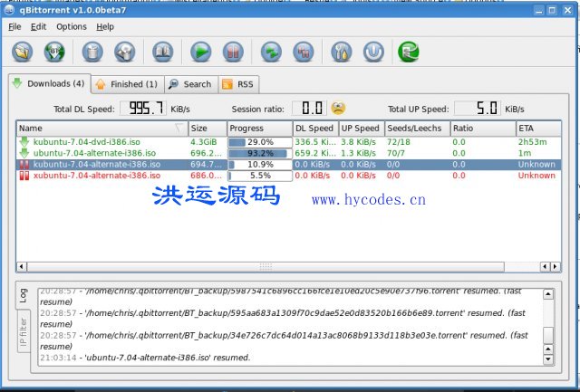This screenshot has height=392, width=580.
Task: Sort by the Progress column header
Action: (x=260, y=129)
